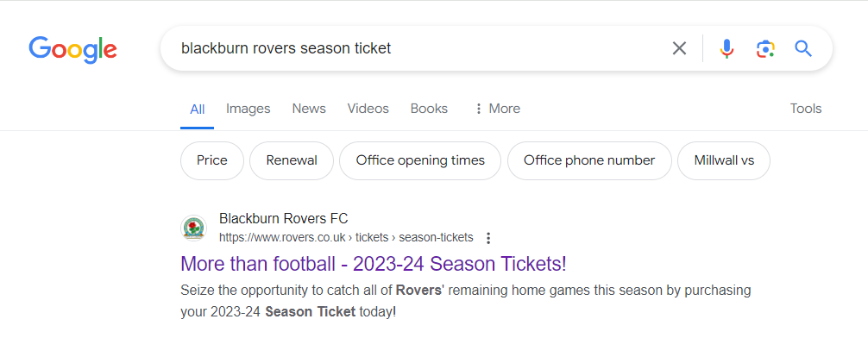The image size is (868, 338).
Task: Choose the Office opening times chip
Action: [x=420, y=160]
